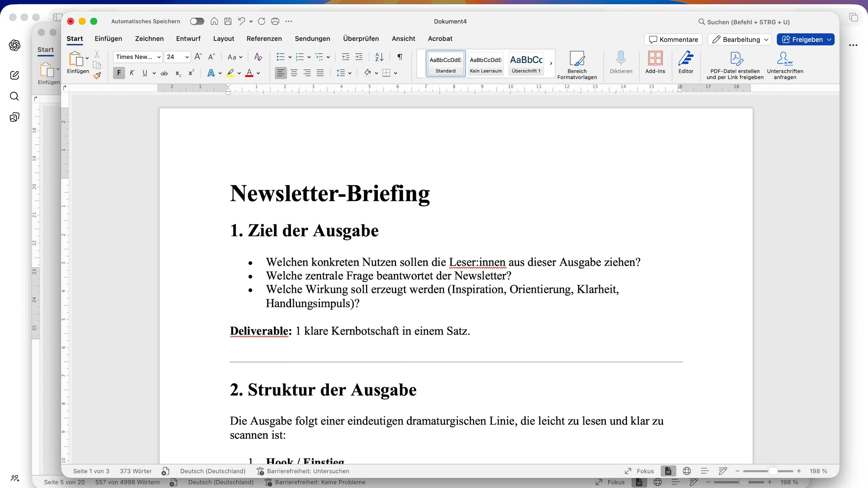The width and height of the screenshot is (868, 488).
Task: Open the font size 24 dropdown
Action: point(187,57)
